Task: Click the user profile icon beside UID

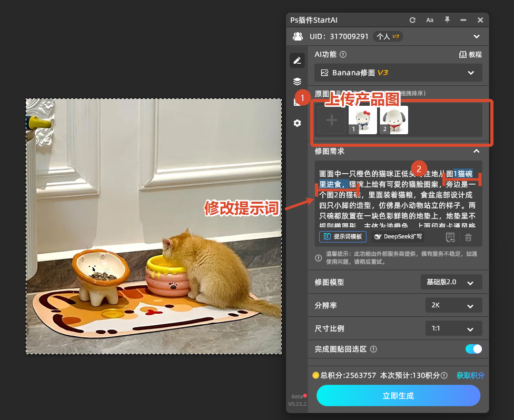Action: [x=297, y=36]
